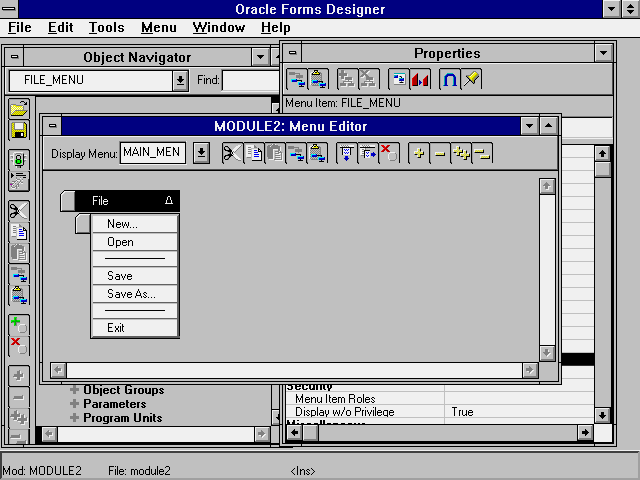Select the Exit item in File menu
This screenshot has height=480, width=640.
click(116, 328)
